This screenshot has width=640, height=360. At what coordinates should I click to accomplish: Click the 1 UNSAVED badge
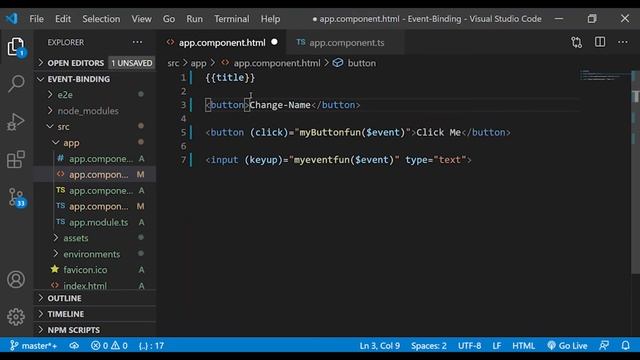coord(131,63)
